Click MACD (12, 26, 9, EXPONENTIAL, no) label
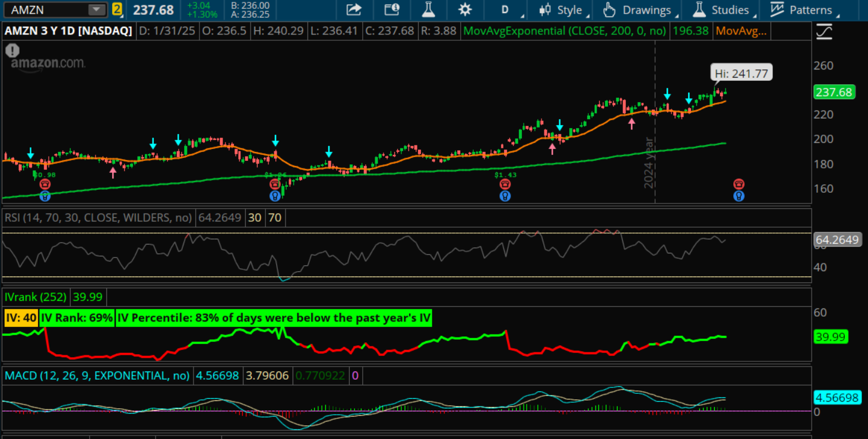 97,375
